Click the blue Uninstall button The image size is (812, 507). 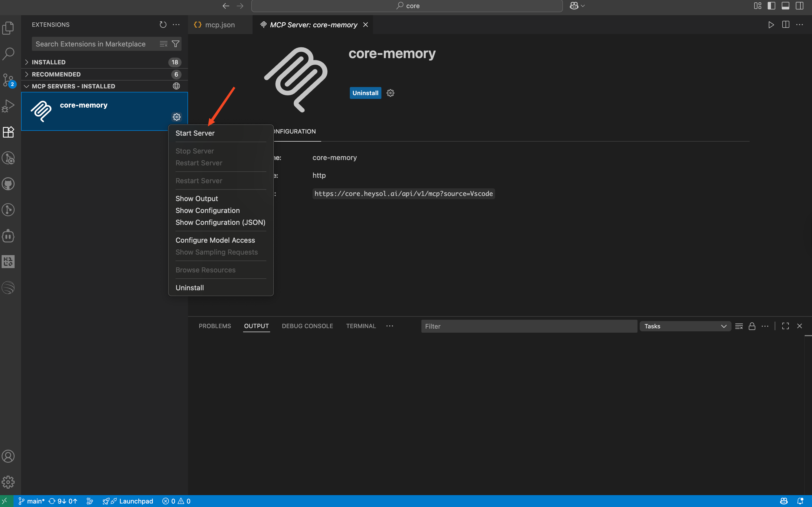tap(365, 93)
